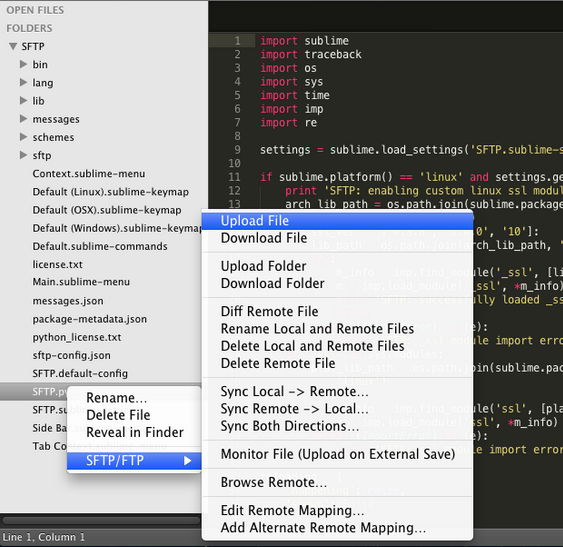The width and height of the screenshot is (563, 547).
Task: Select the schemes folder label
Action: pyautogui.click(x=53, y=137)
